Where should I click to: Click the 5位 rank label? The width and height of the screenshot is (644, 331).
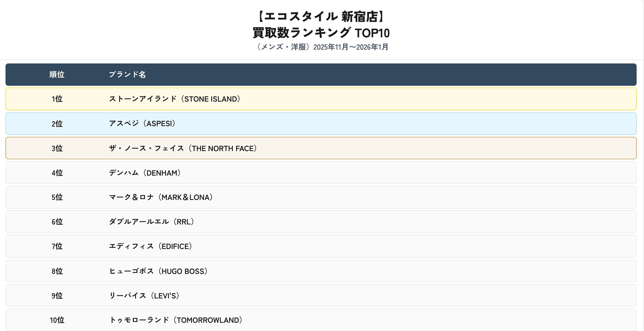coord(57,197)
